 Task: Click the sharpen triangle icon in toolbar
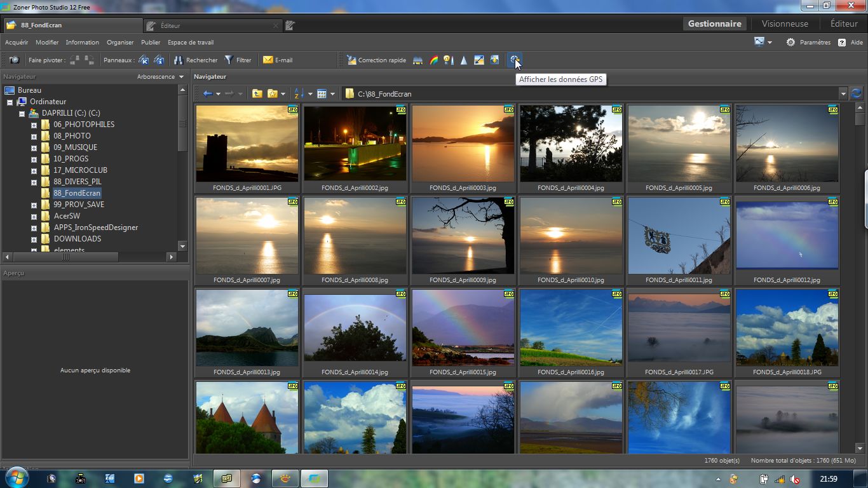pyautogui.click(x=464, y=60)
